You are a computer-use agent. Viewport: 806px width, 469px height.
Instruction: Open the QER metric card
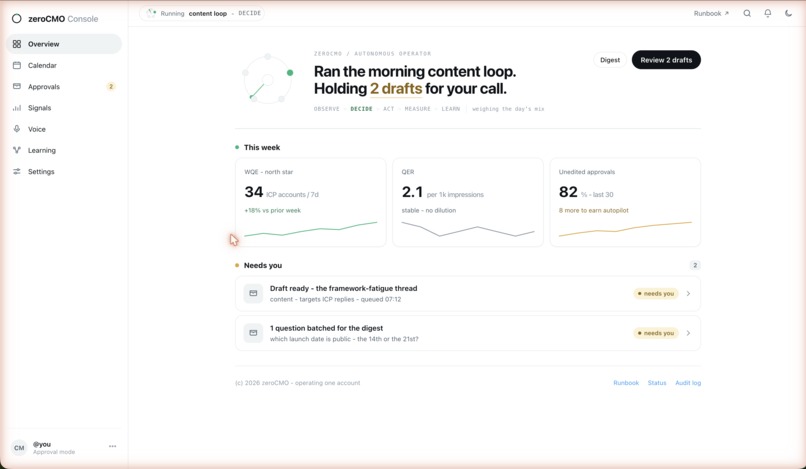click(x=468, y=202)
